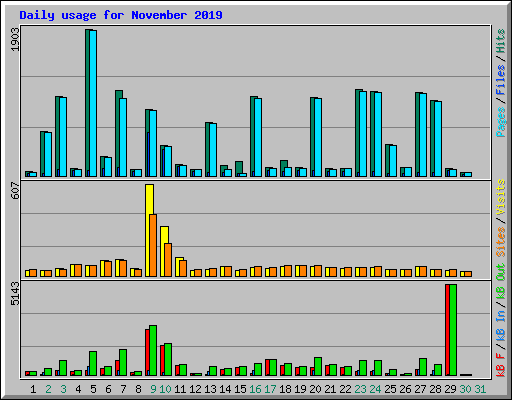This screenshot has width=512, height=400.
Task: Click the orange sites bar for day 9
Action: click(153, 245)
